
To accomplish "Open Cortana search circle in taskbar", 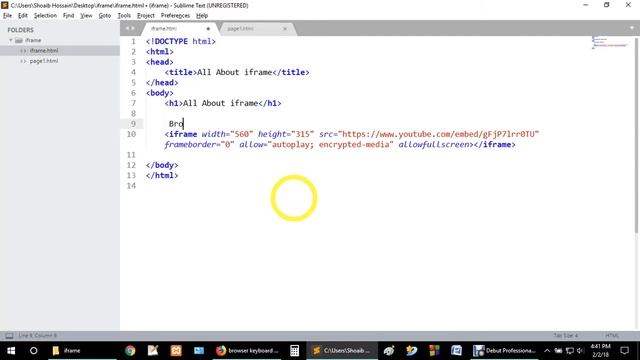I will click(33, 351).
